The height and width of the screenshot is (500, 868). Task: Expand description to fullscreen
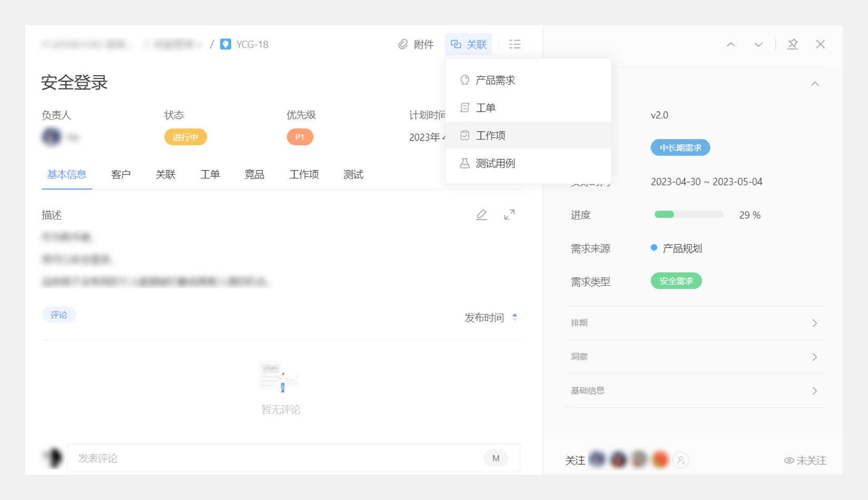tap(509, 215)
